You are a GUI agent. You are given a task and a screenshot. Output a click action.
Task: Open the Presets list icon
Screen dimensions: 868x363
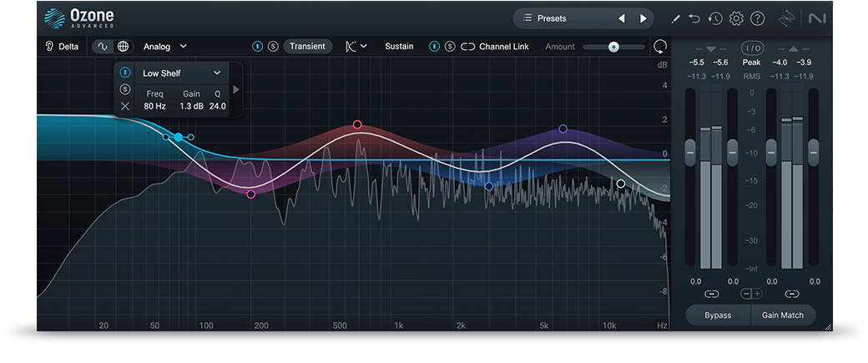[527, 18]
